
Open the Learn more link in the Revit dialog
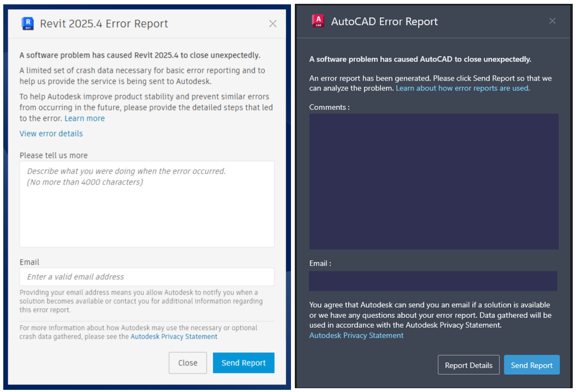point(84,118)
